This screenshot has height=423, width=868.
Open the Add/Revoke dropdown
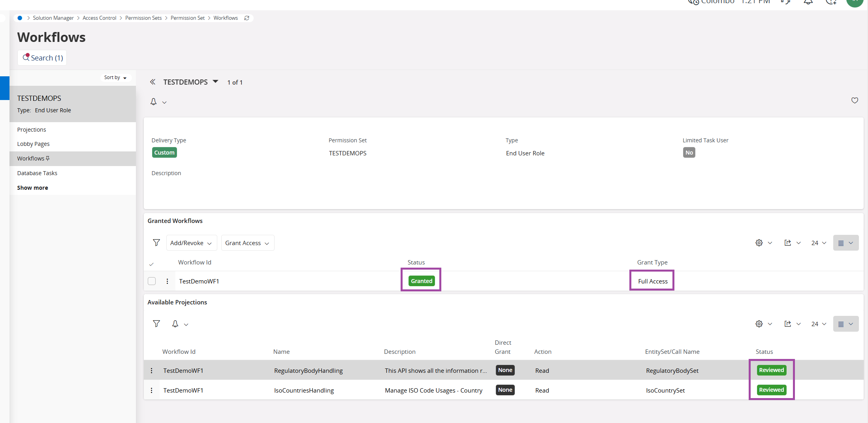[191, 243]
